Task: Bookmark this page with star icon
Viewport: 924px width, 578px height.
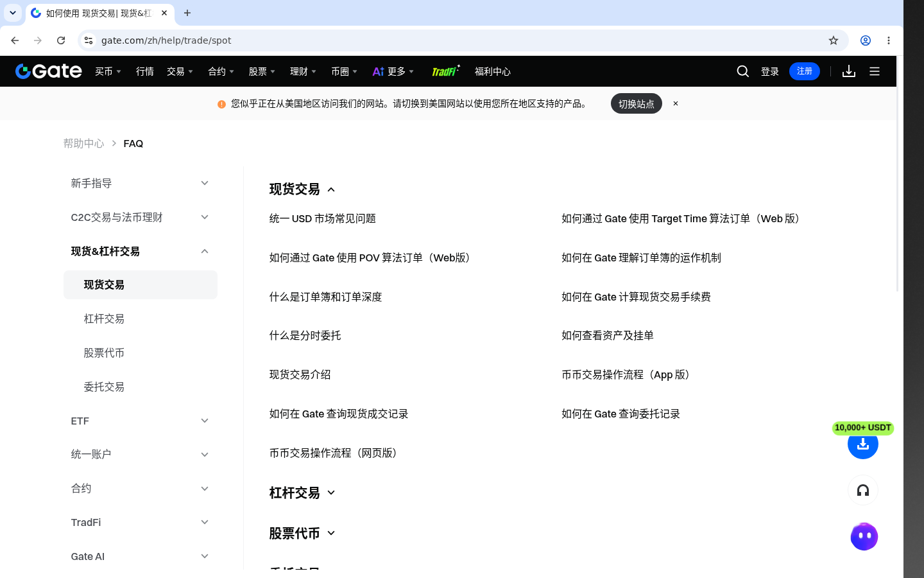Action: point(834,40)
